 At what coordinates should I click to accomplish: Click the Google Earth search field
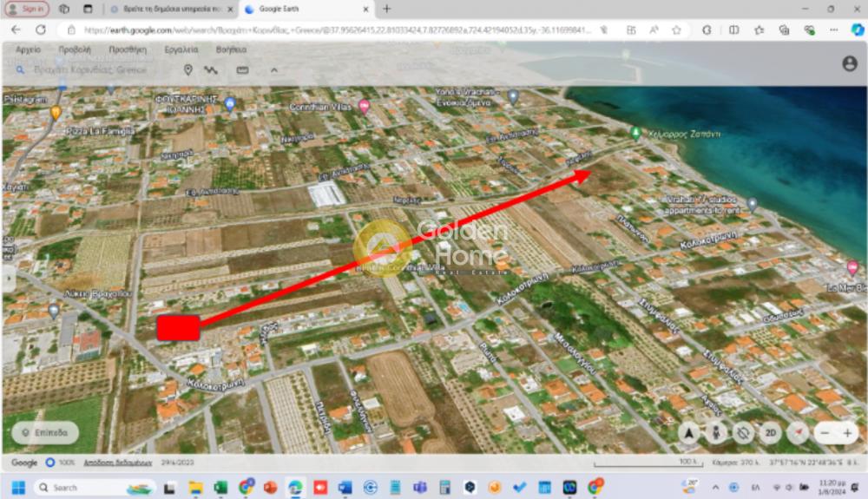[95, 69]
